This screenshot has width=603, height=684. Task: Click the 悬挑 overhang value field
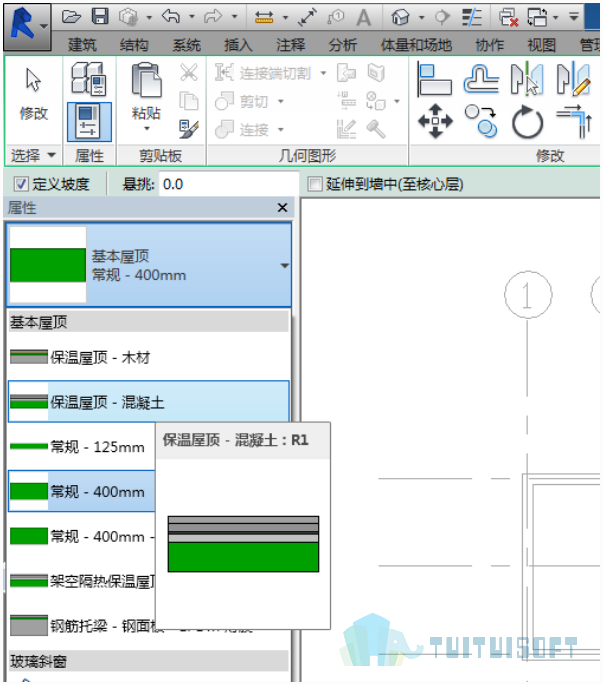pyautogui.click(x=229, y=184)
